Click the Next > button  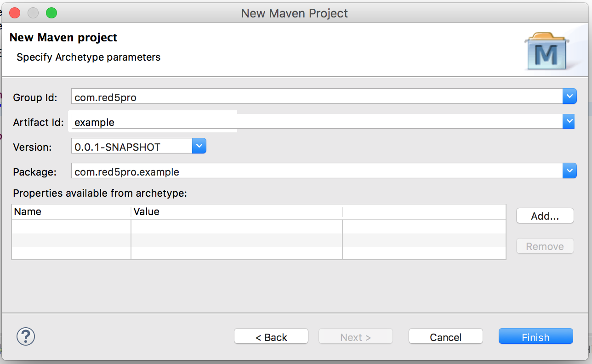pos(356,337)
